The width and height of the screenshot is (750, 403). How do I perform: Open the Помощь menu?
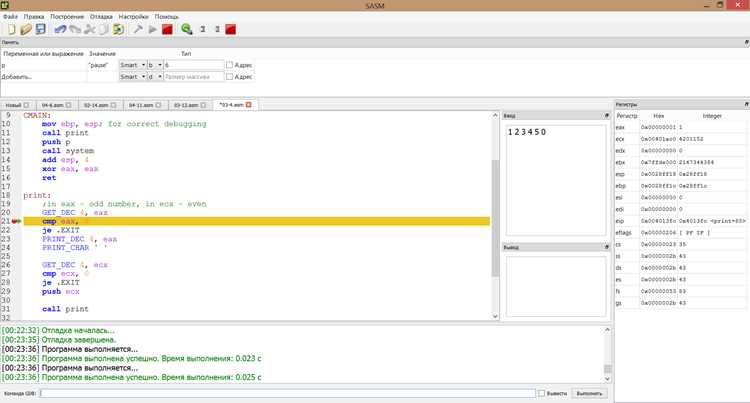[166, 16]
